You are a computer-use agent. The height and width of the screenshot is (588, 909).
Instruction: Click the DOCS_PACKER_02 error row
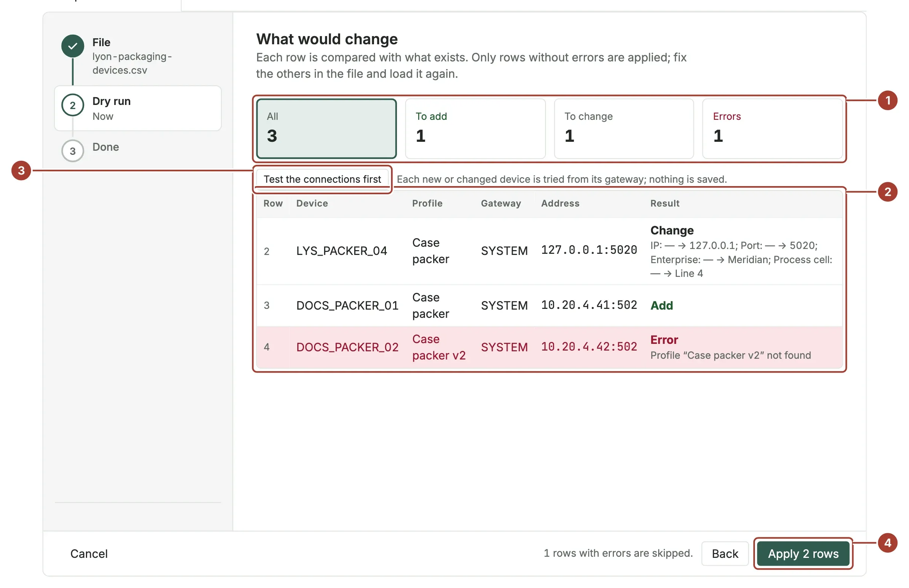pos(549,347)
